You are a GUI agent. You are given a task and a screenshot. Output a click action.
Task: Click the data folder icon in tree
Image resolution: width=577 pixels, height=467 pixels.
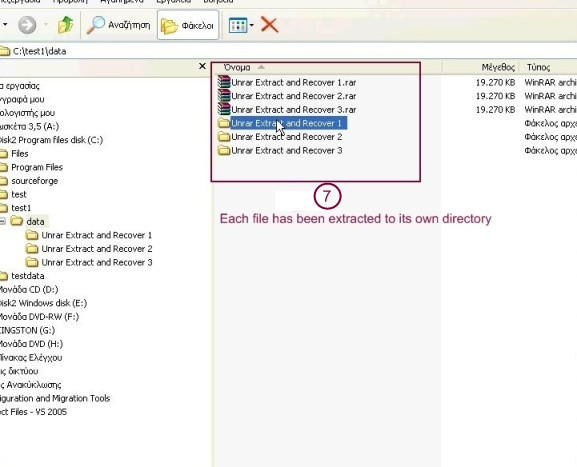pos(17,221)
